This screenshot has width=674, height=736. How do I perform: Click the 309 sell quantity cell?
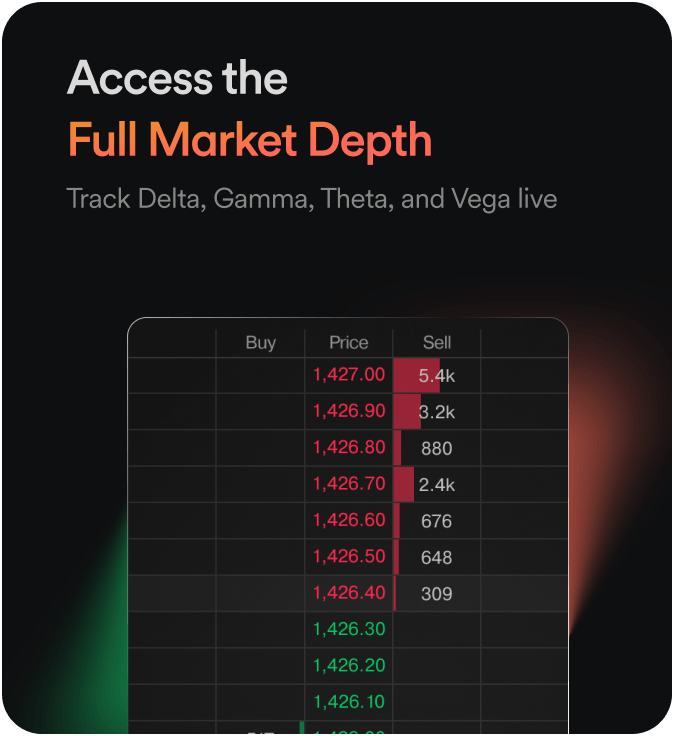436,593
